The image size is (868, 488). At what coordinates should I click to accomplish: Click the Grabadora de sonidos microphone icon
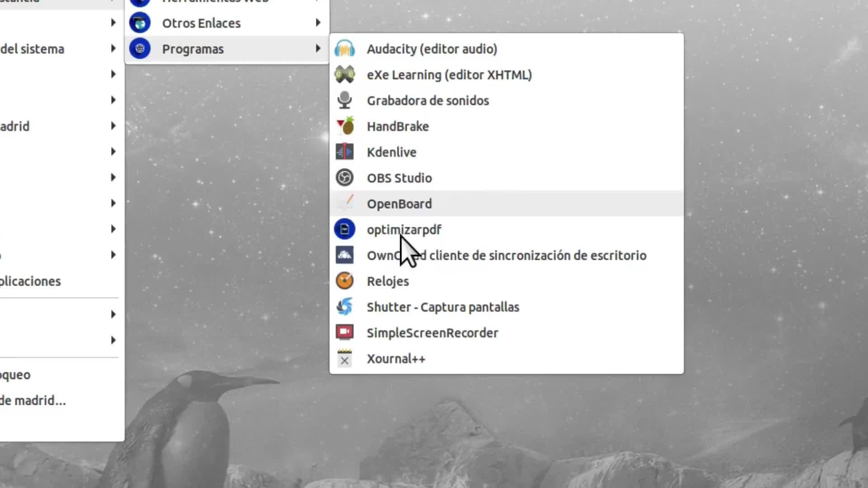tap(344, 100)
